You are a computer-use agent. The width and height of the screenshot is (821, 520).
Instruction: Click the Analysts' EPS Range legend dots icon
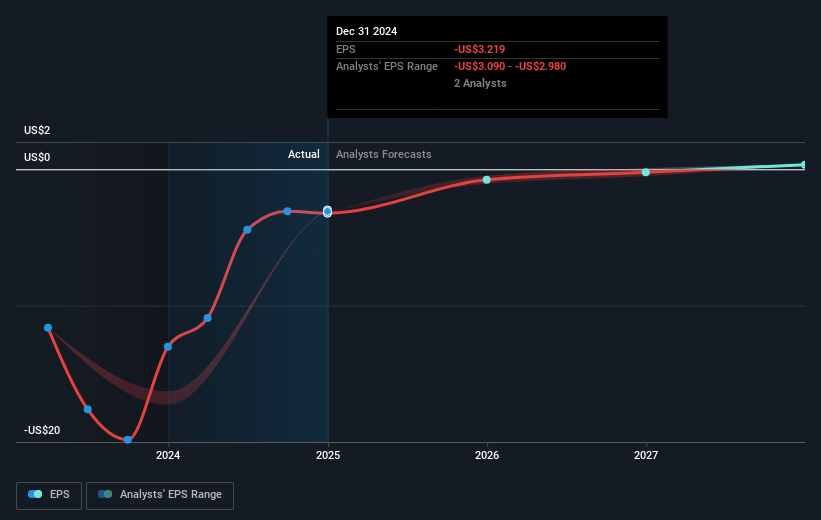[x=105, y=494]
